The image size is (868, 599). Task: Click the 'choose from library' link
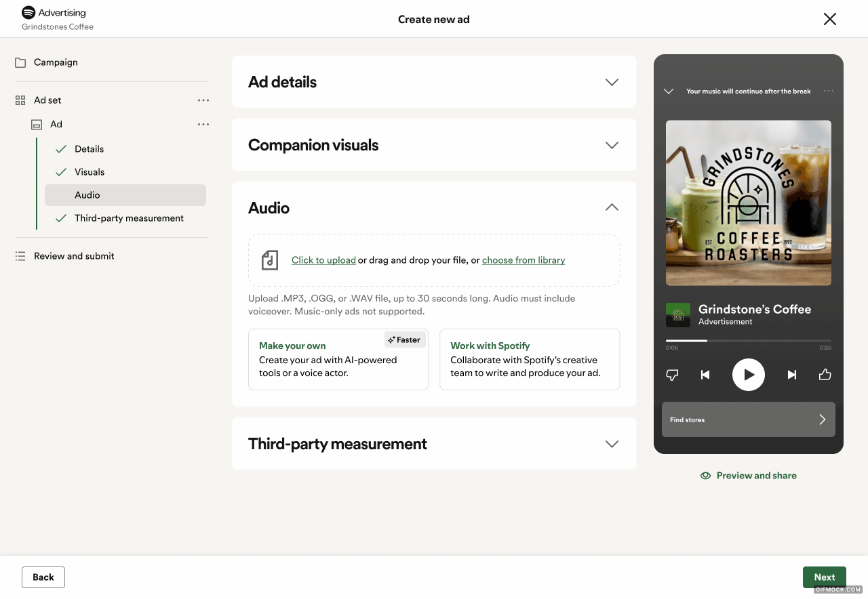[524, 260]
